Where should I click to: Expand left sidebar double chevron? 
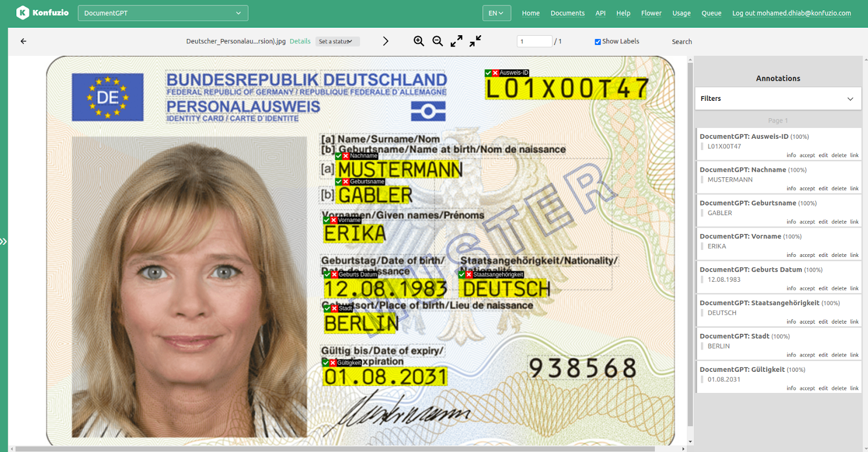3,241
